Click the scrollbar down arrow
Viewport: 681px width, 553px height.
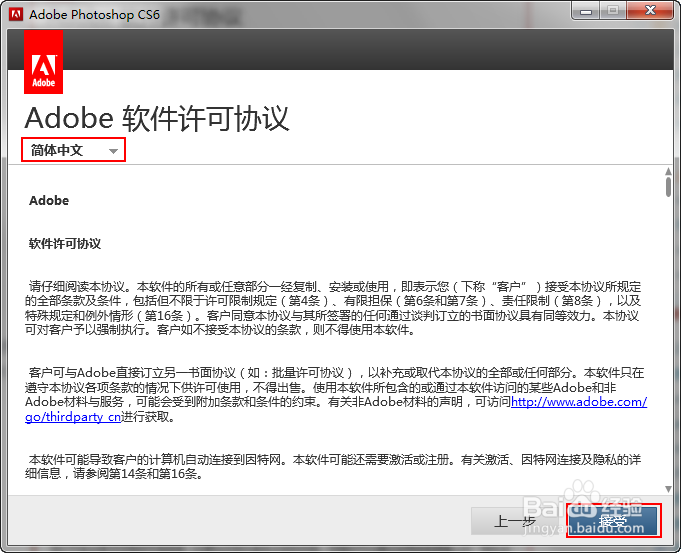tap(668, 489)
